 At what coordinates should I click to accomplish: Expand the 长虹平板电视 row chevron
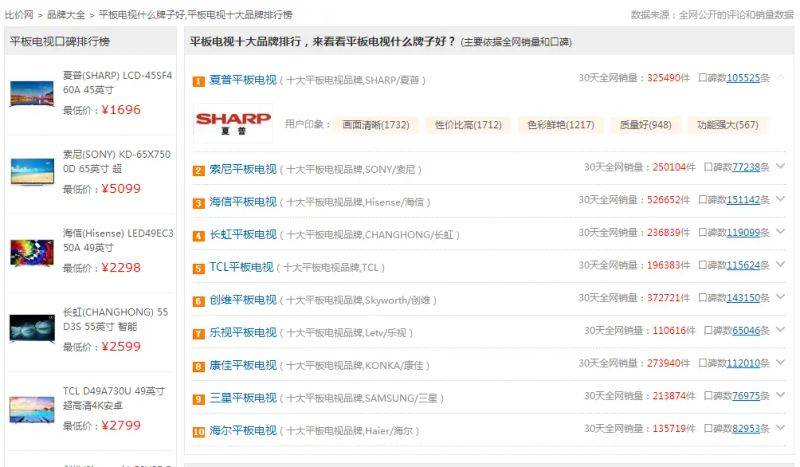pyautogui.click(x=781, y=231)
